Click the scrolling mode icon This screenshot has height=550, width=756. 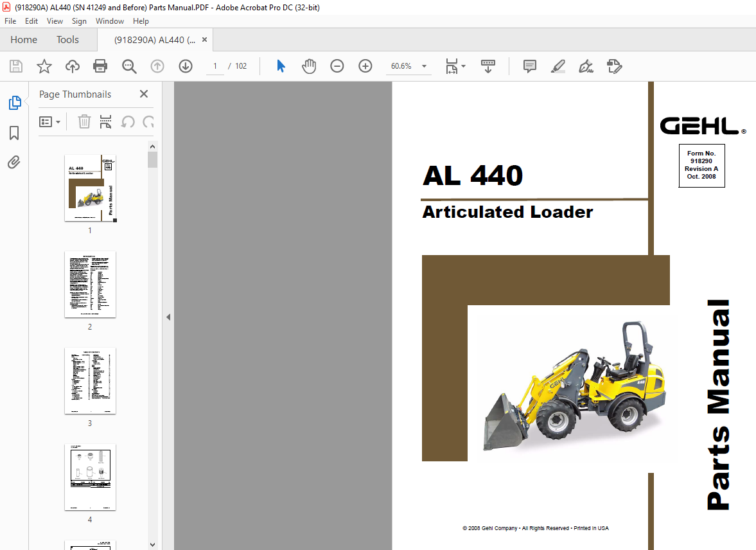[x=488, y=66]
